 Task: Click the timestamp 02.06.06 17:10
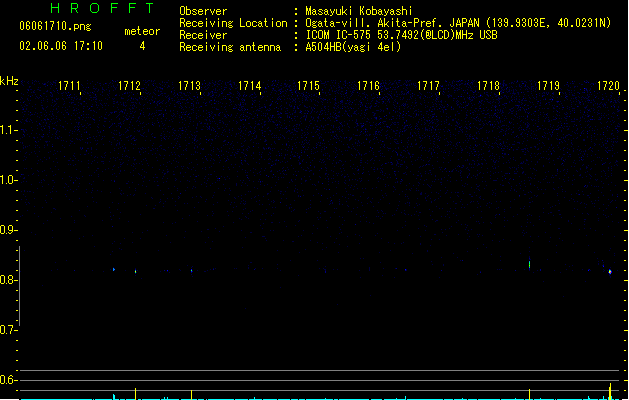tap(61, 46)
